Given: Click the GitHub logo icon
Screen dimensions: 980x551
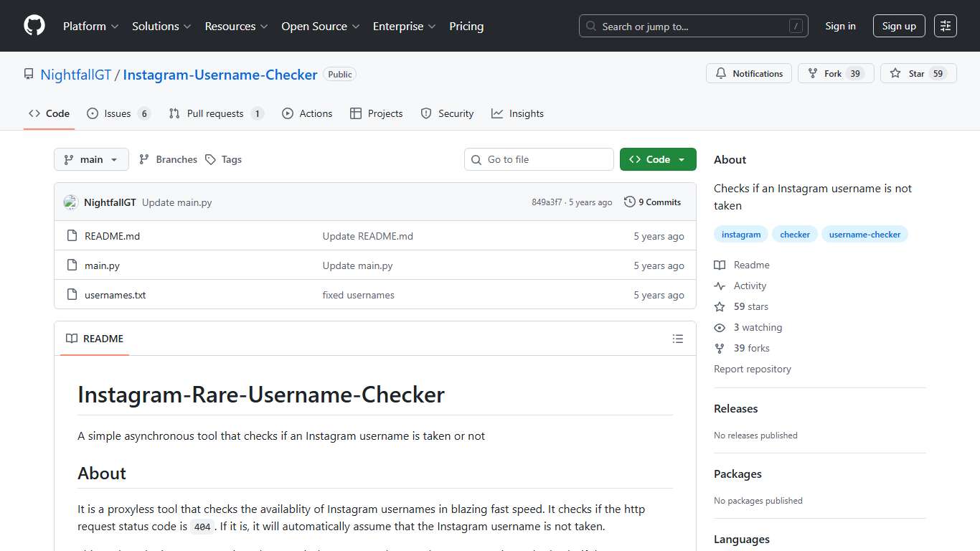Looking at the screenshot, I should coord(34,26).
